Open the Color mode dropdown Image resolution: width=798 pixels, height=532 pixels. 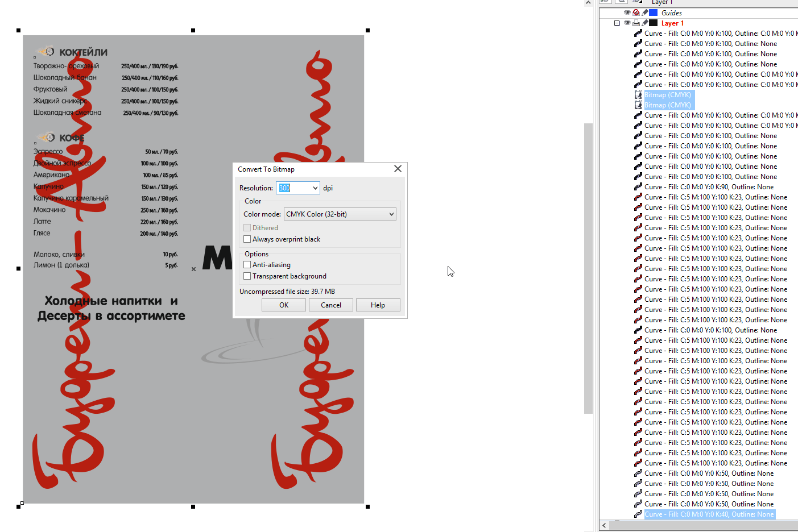[x=340, y=214]
